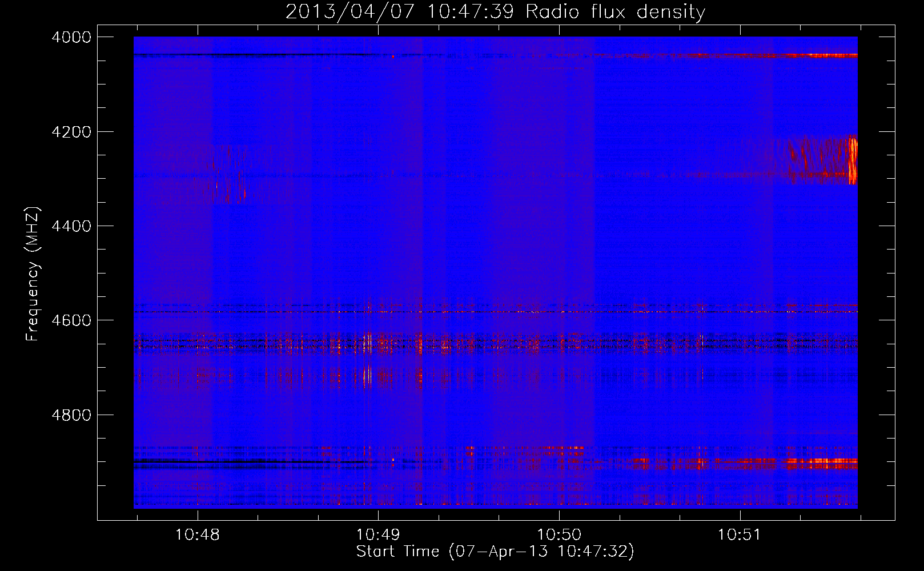Select the 4000 frequency axis label
This screenshot has width=924, height=571.
[71, 37]
